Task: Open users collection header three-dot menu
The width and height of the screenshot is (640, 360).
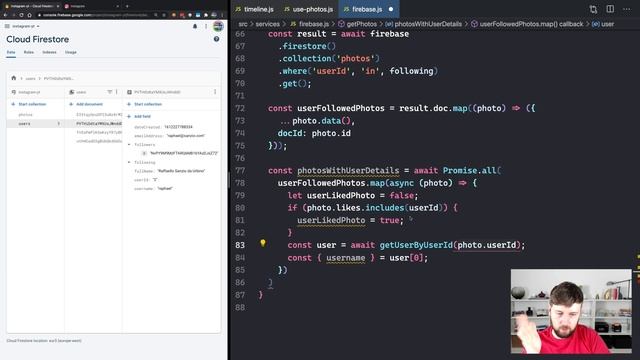Action: coord(117,92)
